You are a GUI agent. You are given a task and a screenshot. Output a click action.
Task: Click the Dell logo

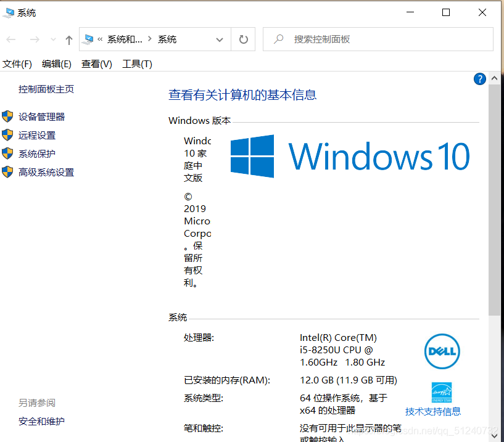coord(442,351)
